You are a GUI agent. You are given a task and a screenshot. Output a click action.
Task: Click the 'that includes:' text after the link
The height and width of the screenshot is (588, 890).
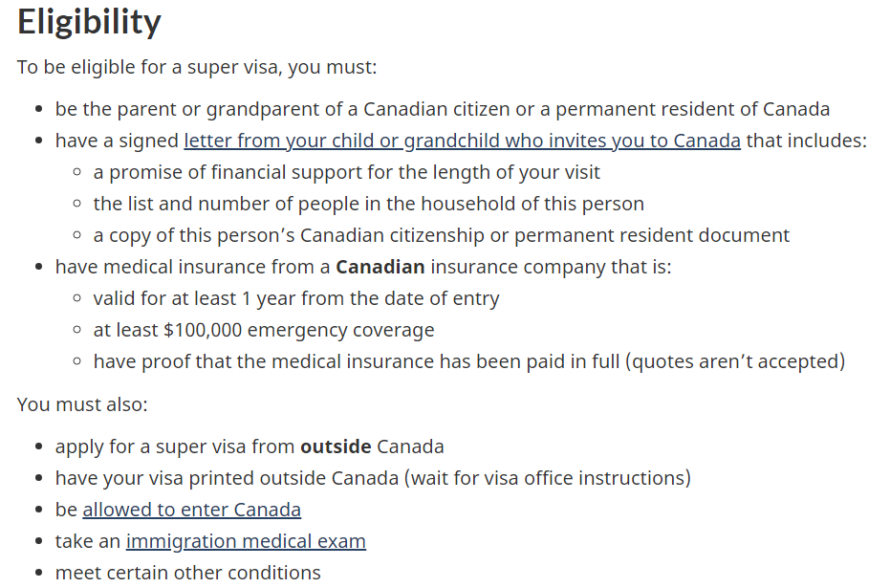point(807,141)
